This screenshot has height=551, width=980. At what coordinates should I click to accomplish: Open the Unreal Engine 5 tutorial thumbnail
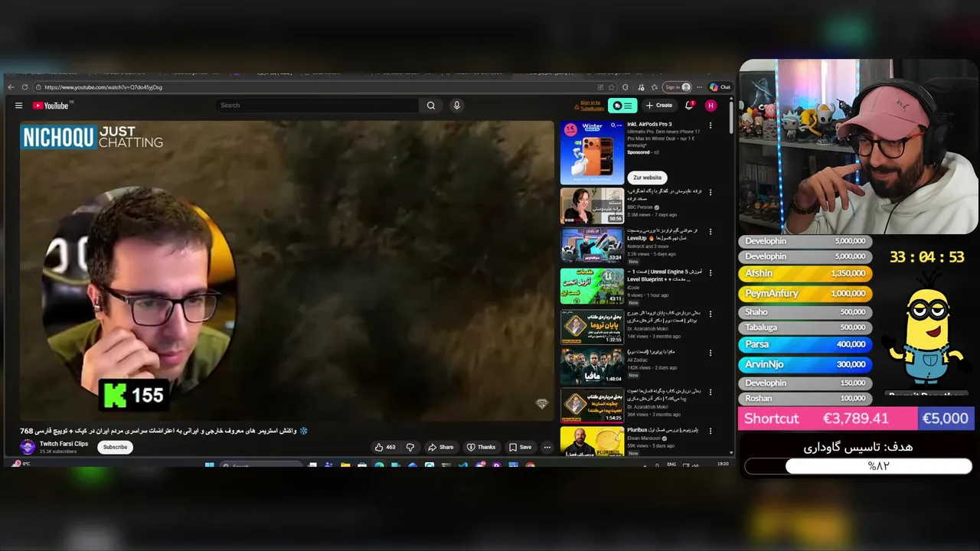coord(592,285)
